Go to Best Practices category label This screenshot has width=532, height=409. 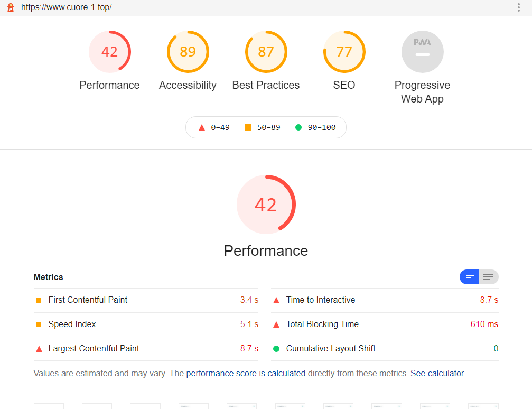click(x=266, y=85)
